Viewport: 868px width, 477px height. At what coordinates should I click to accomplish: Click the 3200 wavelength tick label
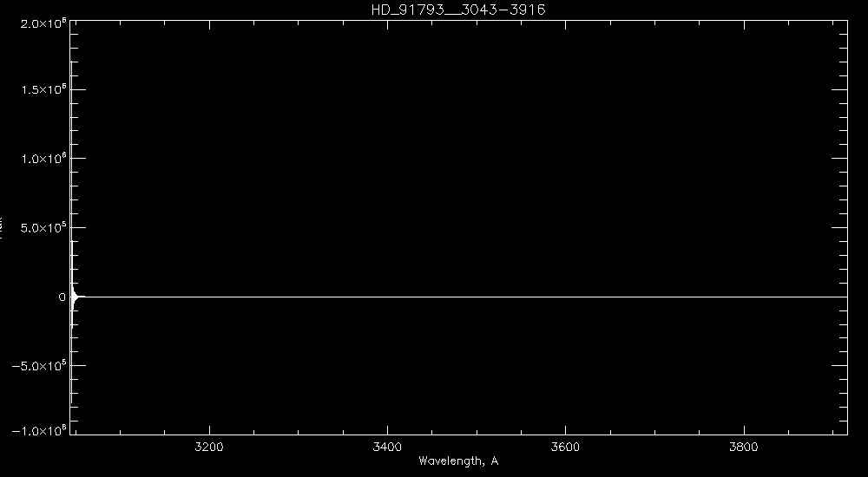coord(209,447)
